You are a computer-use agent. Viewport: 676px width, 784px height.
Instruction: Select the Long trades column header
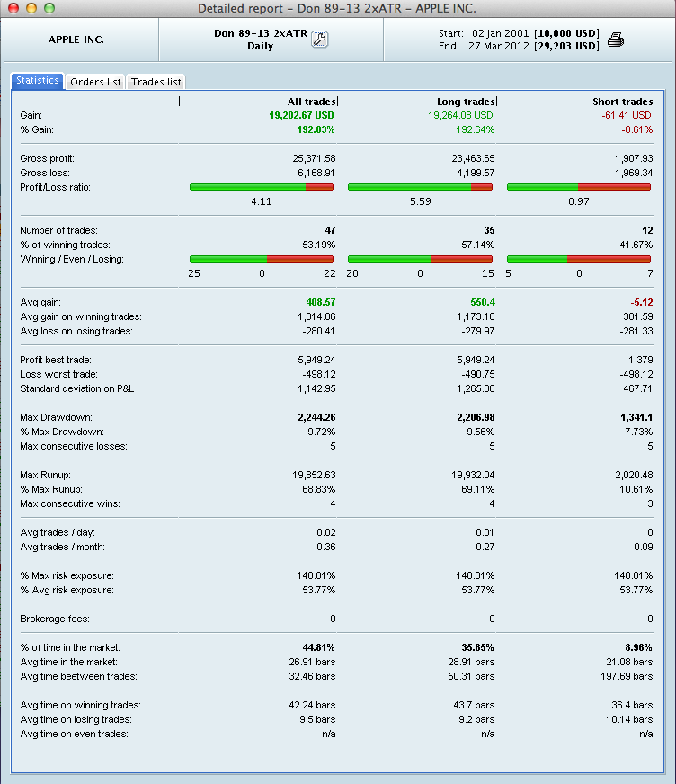pyautogui.click(x=466, y=102)
